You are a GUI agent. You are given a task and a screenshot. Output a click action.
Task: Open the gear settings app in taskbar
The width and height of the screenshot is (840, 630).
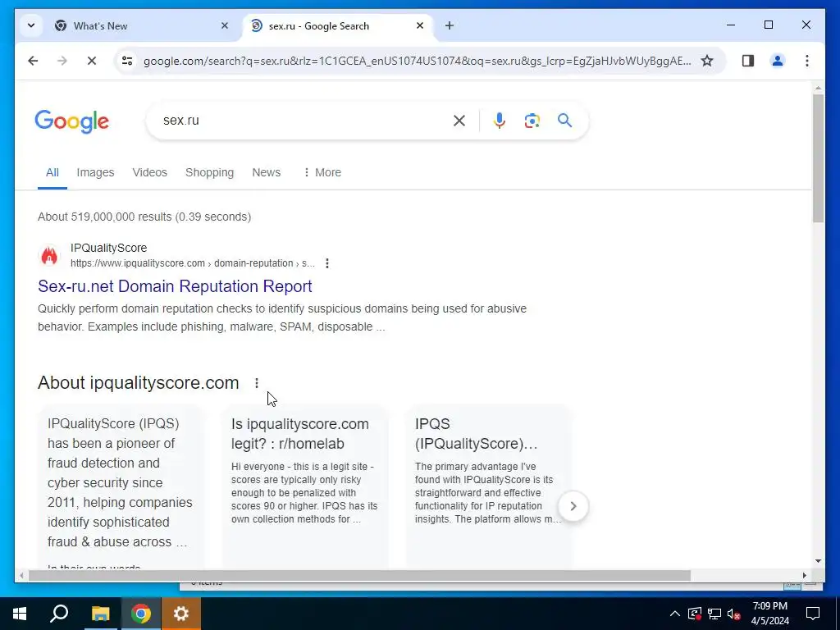click(x=181, y=614)
